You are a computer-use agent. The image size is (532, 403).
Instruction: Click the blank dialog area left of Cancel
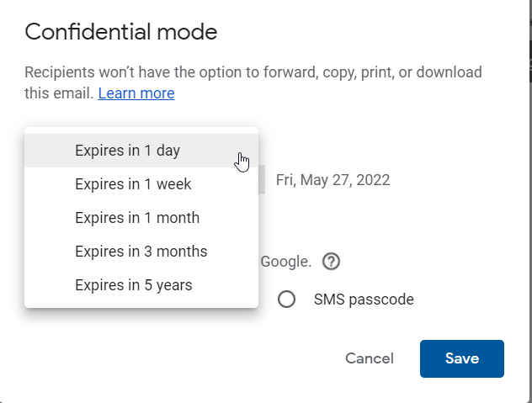click(x=184, y=358)
